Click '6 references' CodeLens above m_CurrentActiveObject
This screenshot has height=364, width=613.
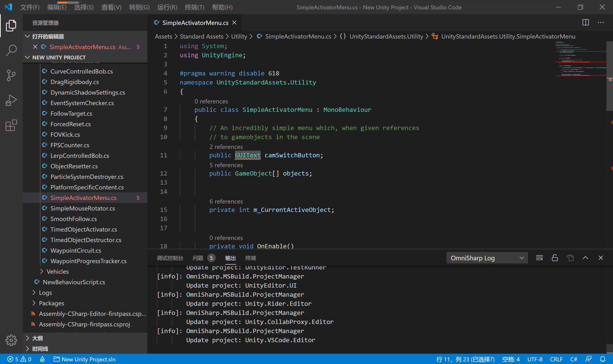(x=226, y=201)
